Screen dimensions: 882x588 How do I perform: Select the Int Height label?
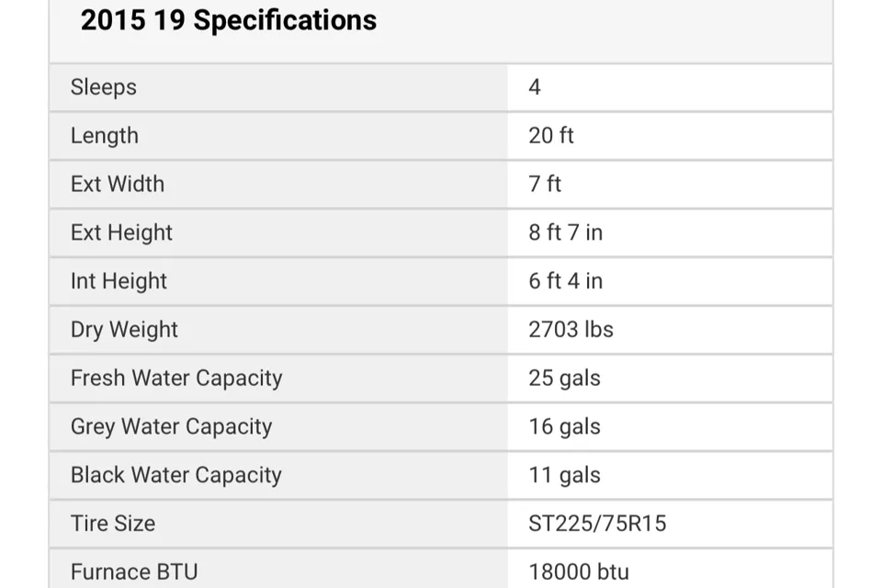[119, 281]
